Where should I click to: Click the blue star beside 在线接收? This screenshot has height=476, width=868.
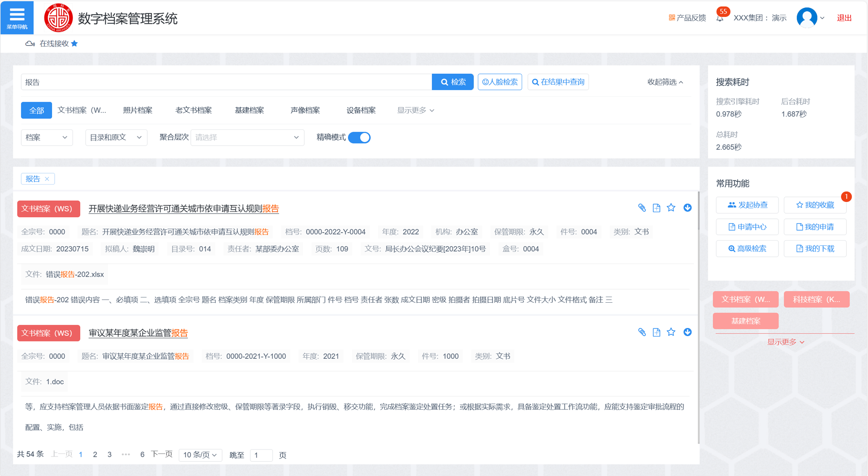(74, 43)
